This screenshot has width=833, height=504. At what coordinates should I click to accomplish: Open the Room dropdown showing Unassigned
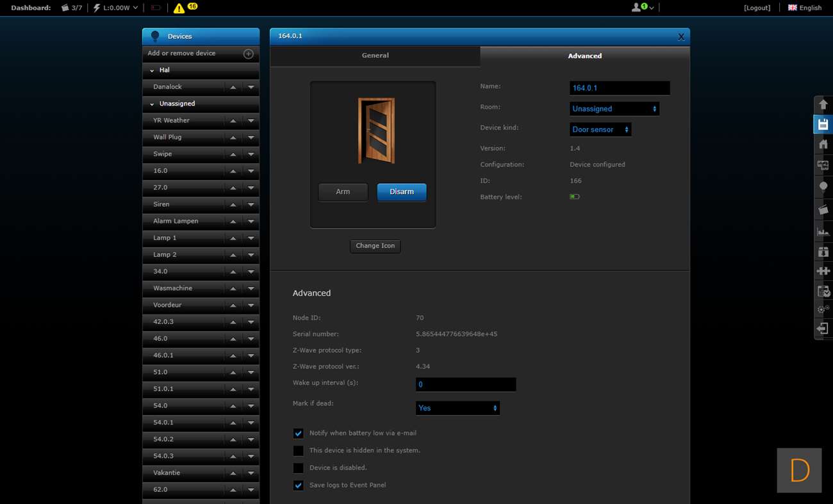point(614,109)
